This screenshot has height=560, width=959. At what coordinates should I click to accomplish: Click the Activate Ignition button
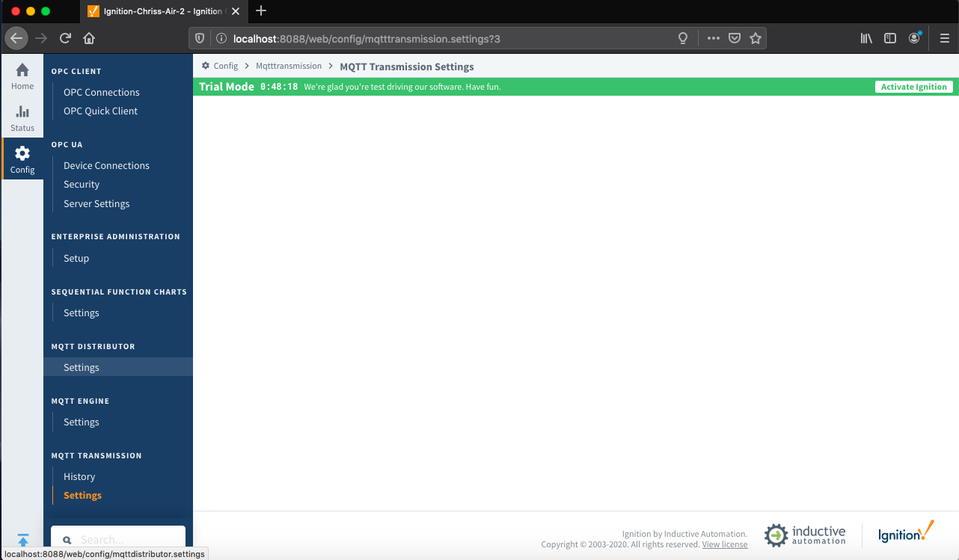913,87
